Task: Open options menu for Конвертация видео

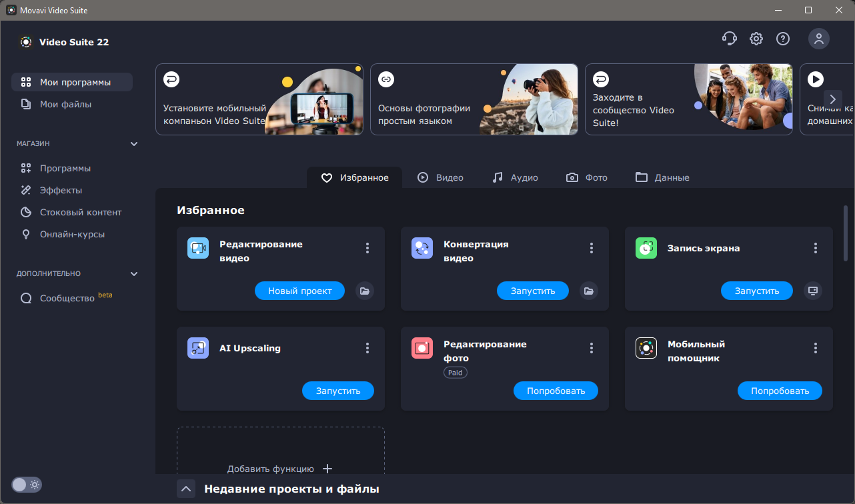Action: click(592, 248)
